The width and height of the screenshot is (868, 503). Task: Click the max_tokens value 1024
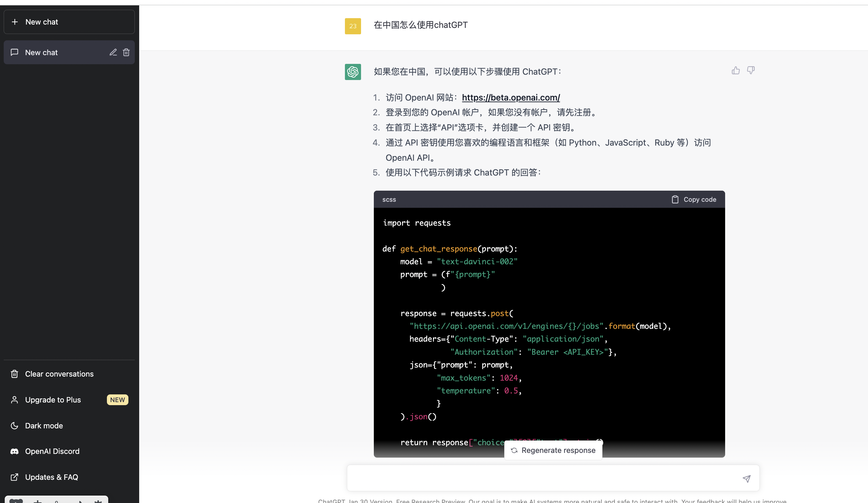[x=509, y=378]
